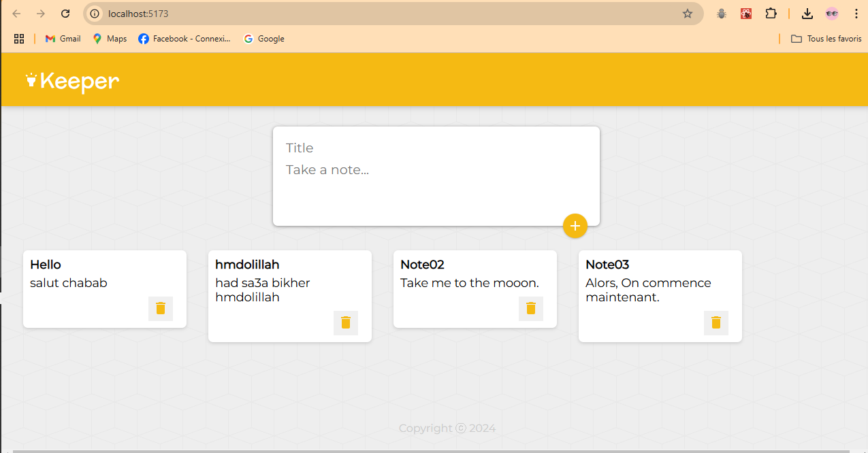The width and height of the screenshot is (868, 453).
Task: Open Chrome's three-dot menu
Action: [856, 14]
